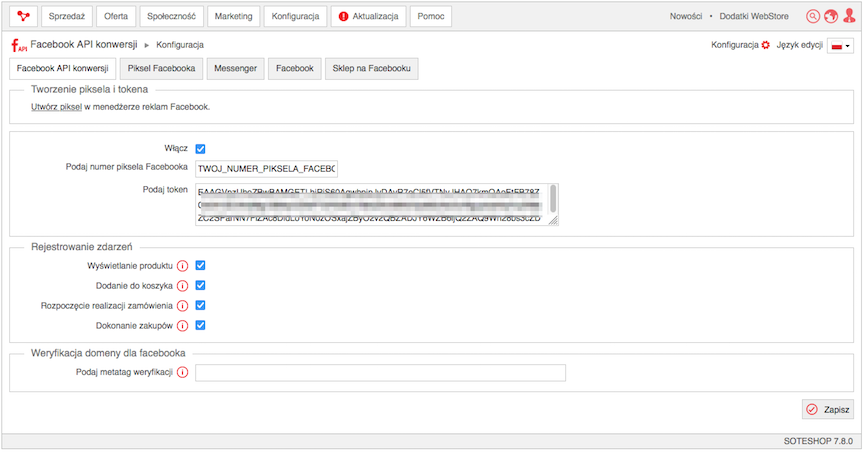Click the token textarea scrollbar

tap(553, 198)
